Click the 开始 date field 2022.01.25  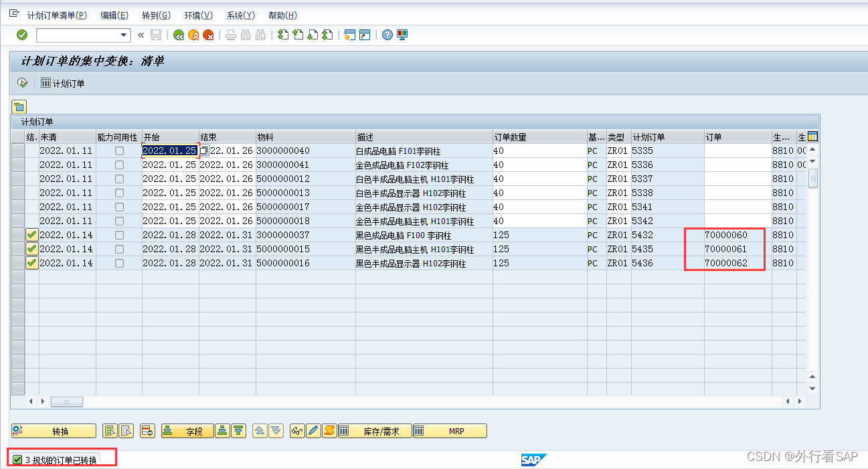[x=170, y=151]
